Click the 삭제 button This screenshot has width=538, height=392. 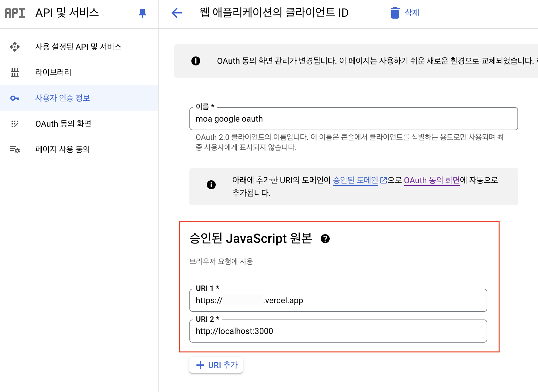(x=405, y=13)
